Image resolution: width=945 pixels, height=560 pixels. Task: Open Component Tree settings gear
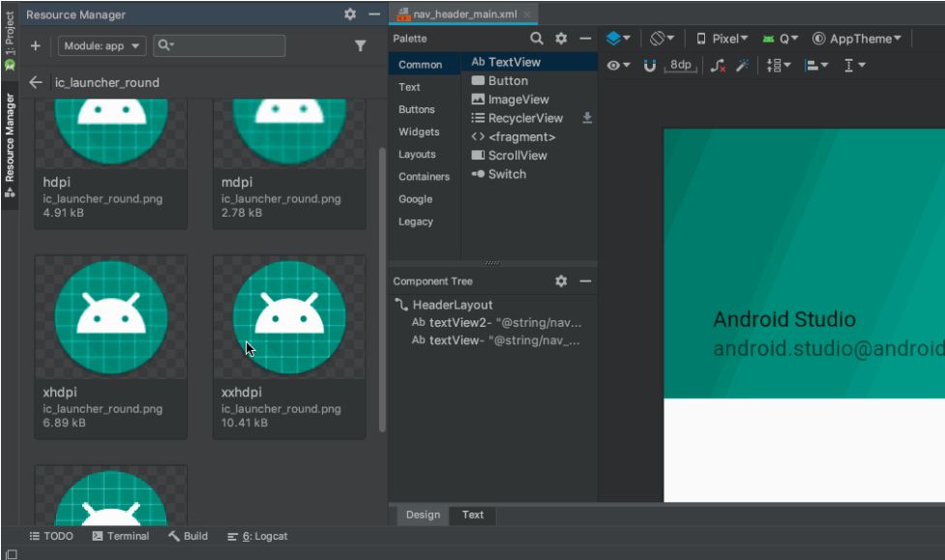(x=561, y=280)
